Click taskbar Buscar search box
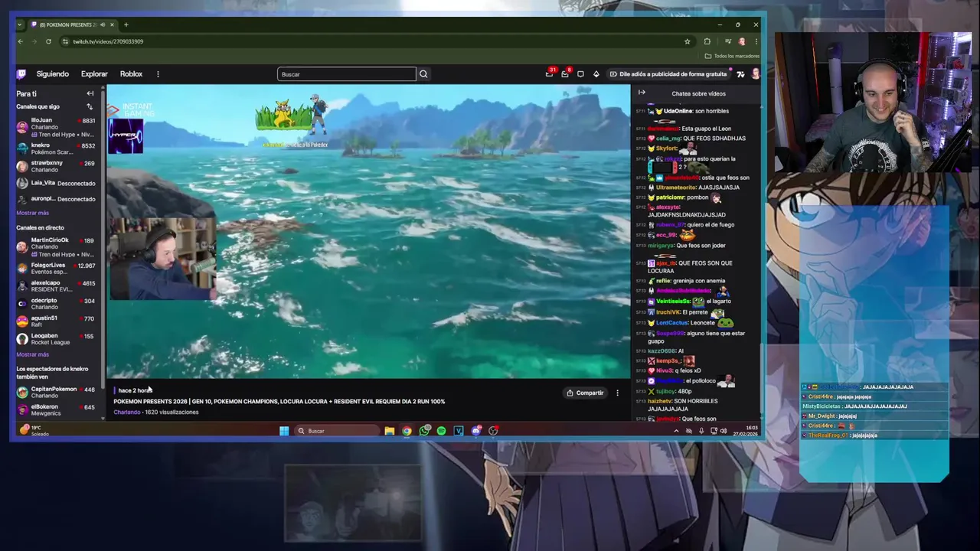Viewport: 980px width, 551px height. click(x=336, y=431)
